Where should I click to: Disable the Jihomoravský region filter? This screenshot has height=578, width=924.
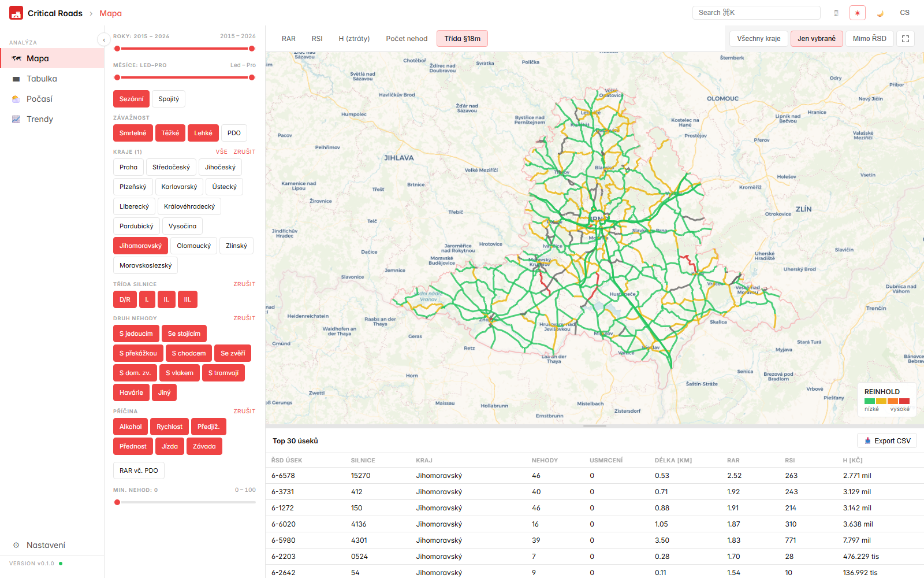[140, 246]
